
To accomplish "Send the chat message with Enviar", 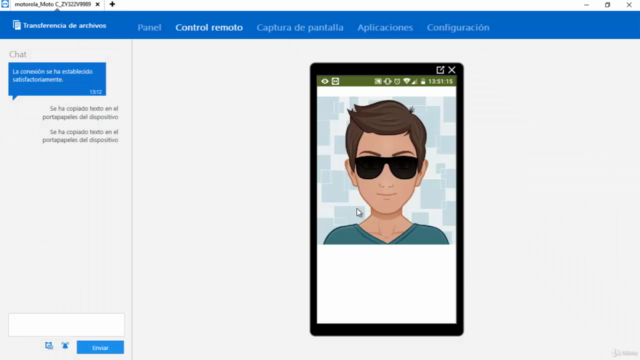I will point(100,347).
